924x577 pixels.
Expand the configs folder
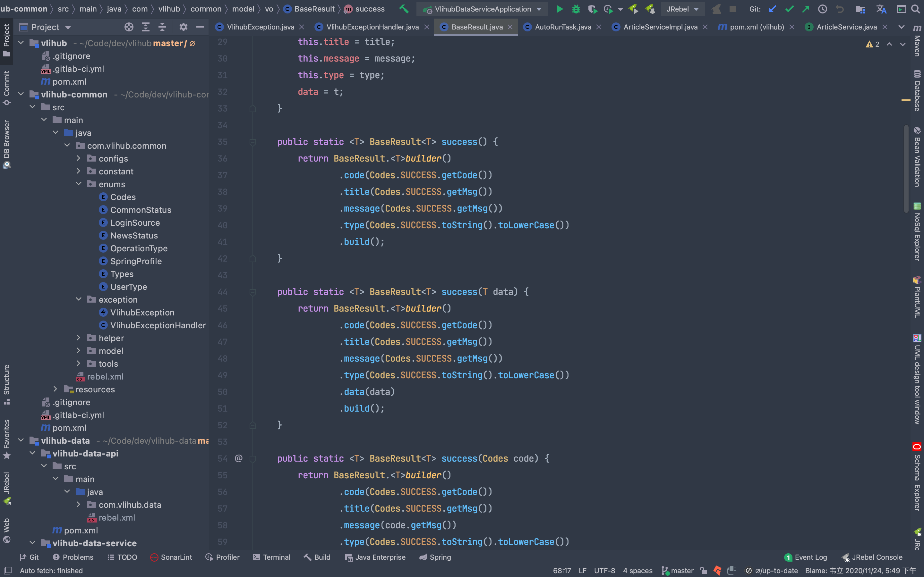coord(79,158)
